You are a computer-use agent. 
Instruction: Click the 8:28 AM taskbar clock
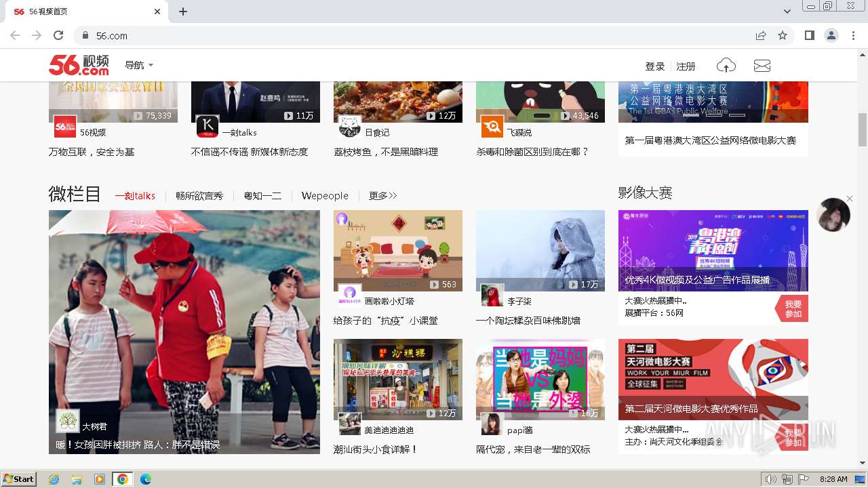[x=833, y=479]
